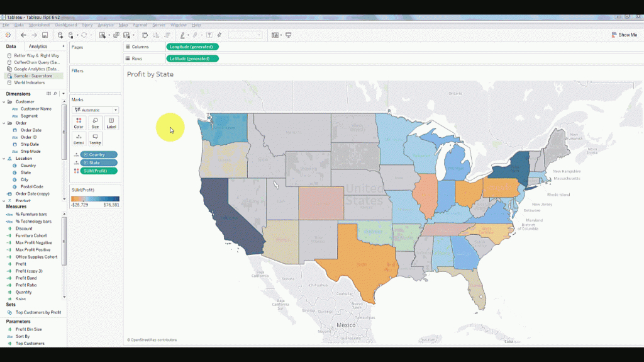
Task: Click the detail icon beside Country pill
Action: 76,155
